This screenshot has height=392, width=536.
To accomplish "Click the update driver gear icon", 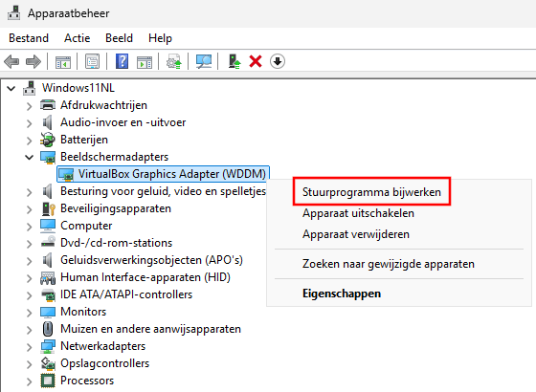I will coord(174,62).
